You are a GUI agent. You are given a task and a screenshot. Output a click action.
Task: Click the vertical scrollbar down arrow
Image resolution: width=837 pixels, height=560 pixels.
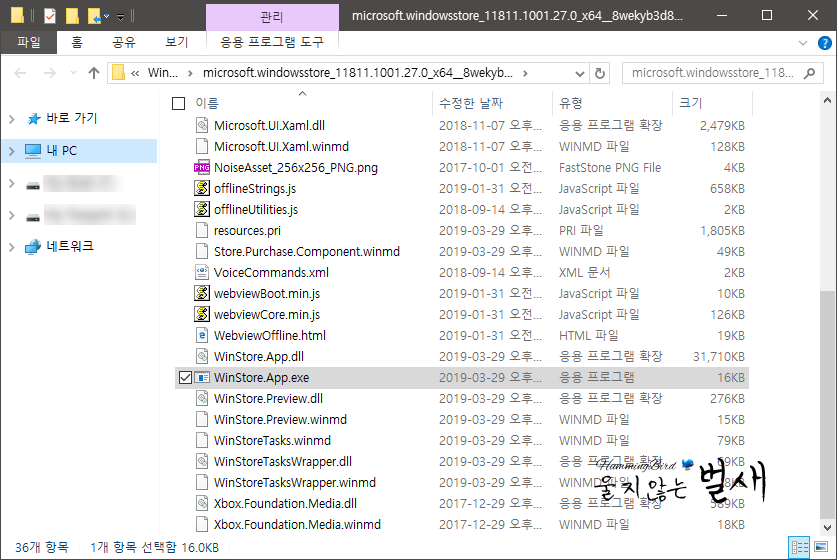click(x=827, y=527)
